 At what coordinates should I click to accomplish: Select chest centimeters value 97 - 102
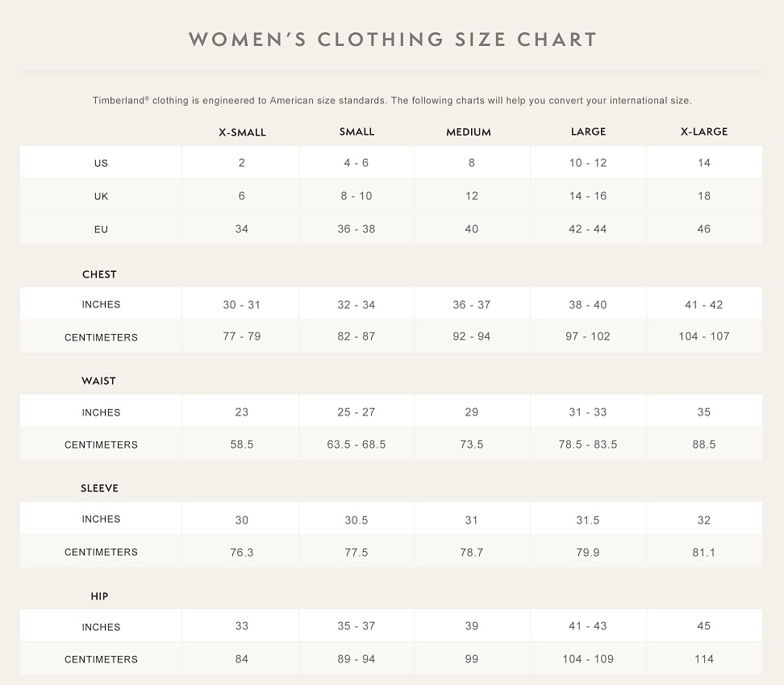[588, 336]
